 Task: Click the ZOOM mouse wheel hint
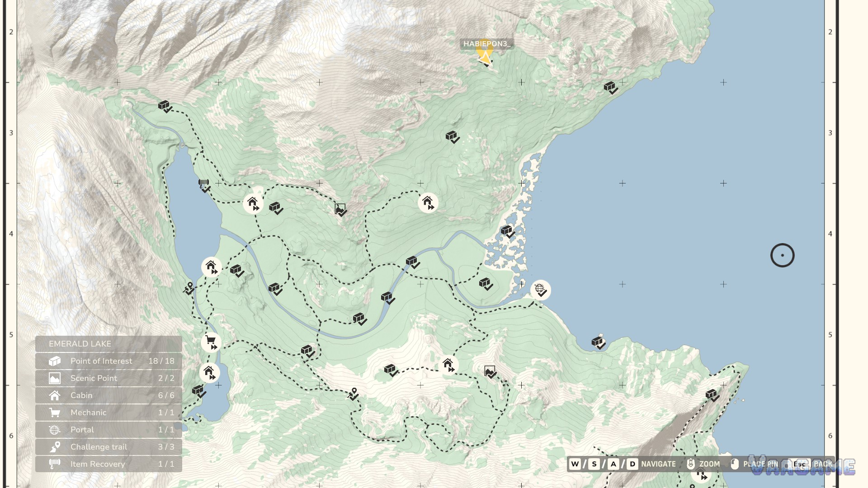703,464
